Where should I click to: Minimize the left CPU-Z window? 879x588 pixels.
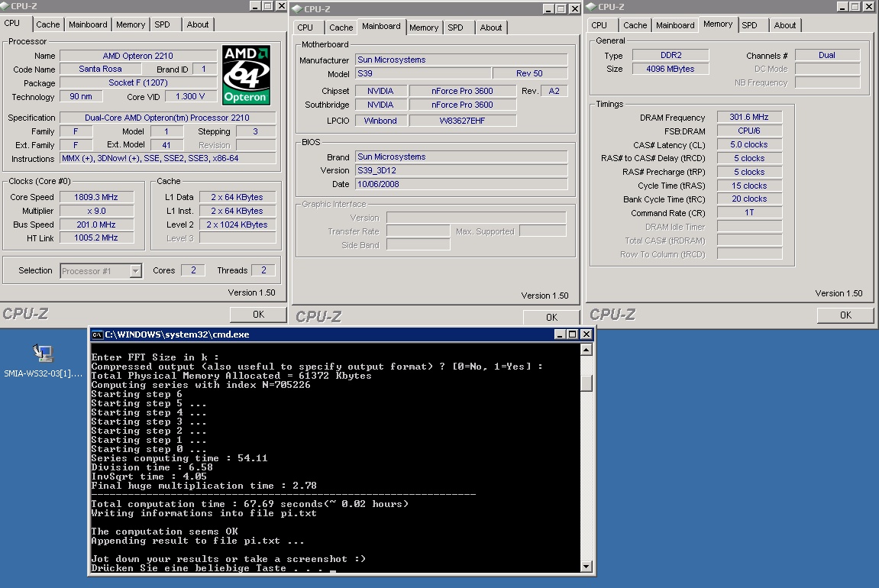(x=254, y=5)
